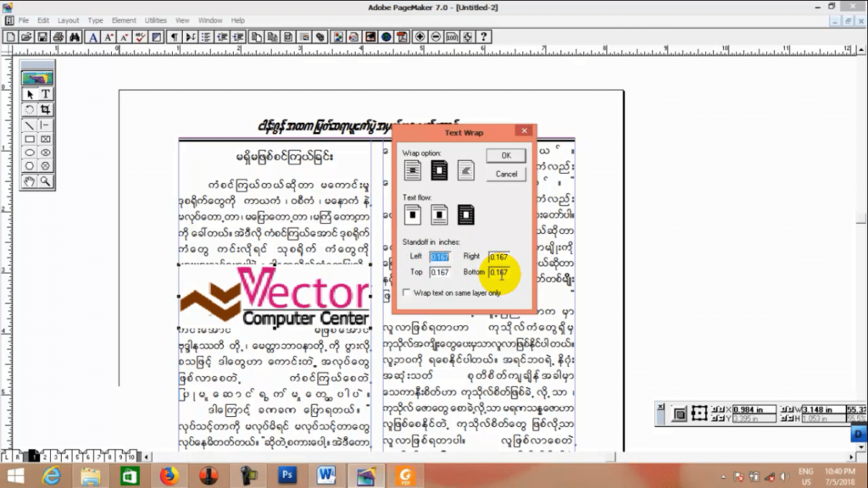
Task: Open the Edit menu
Action: coord(43,20)
